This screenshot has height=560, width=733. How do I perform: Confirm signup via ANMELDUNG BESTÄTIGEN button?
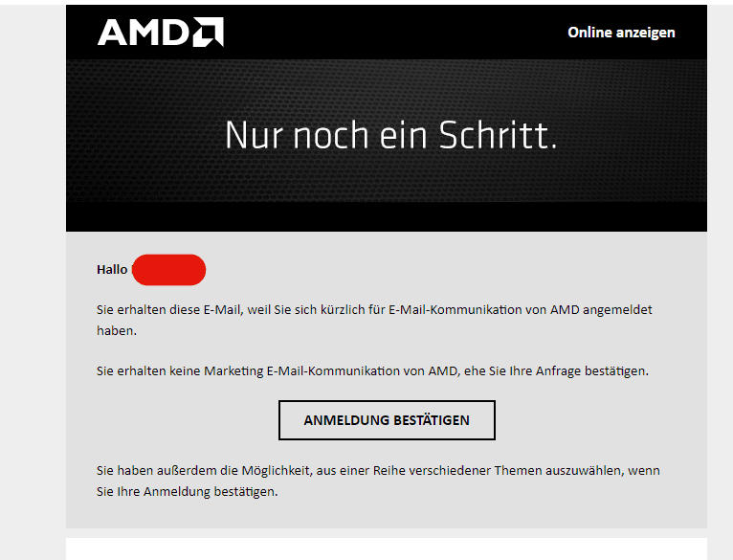point(387,420)
